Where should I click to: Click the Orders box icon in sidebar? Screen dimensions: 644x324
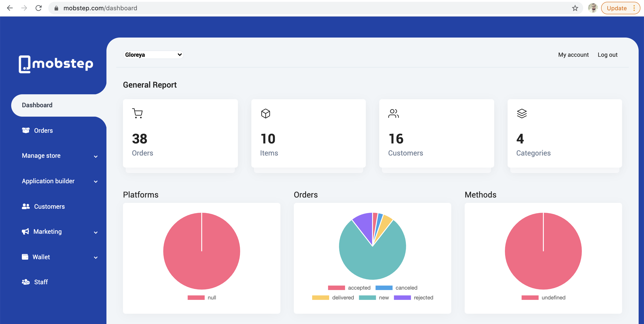[26, 130]
